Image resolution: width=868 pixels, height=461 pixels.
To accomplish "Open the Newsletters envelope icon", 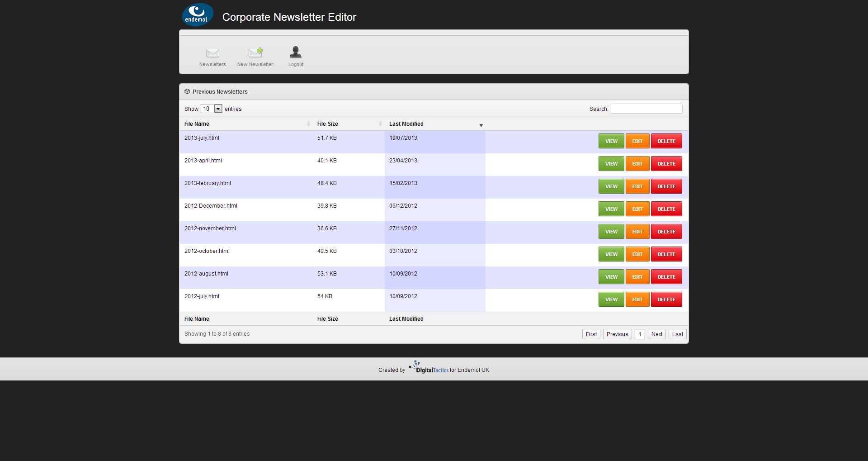I will [x=212, y=53].
